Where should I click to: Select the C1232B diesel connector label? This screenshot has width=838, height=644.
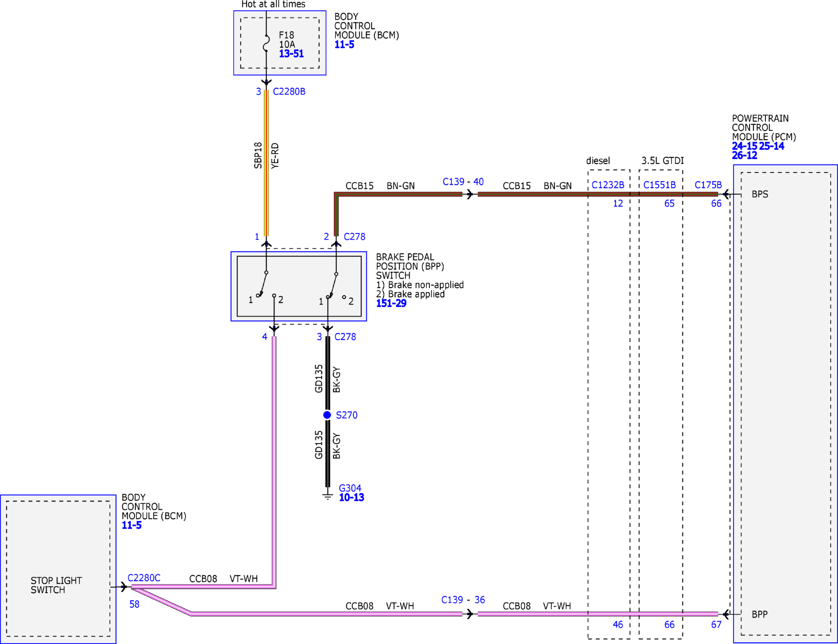click(608, 185)
